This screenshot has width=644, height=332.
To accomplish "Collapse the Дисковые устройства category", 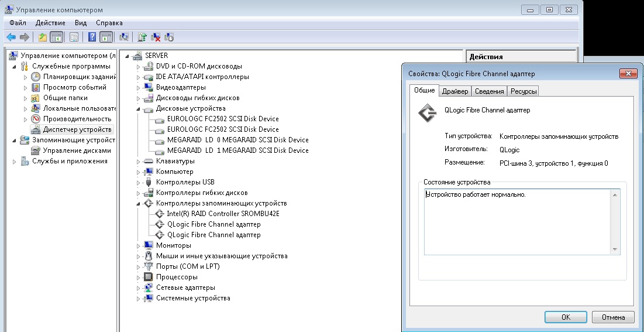I will point(139,109).
